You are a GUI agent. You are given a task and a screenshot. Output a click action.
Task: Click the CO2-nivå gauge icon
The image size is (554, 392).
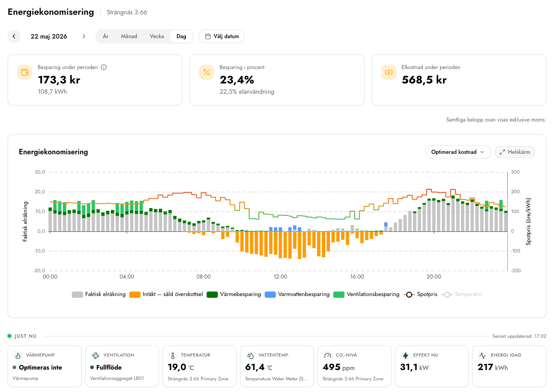click(x=327, y=356)
